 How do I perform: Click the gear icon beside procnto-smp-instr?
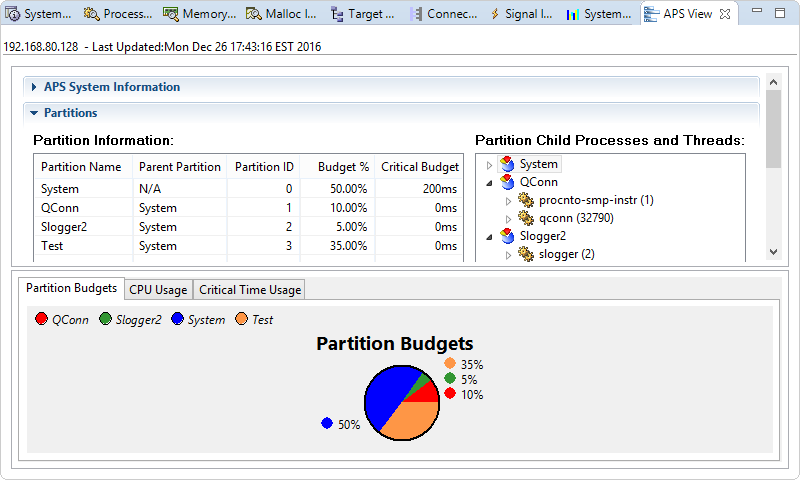point(526,200)
